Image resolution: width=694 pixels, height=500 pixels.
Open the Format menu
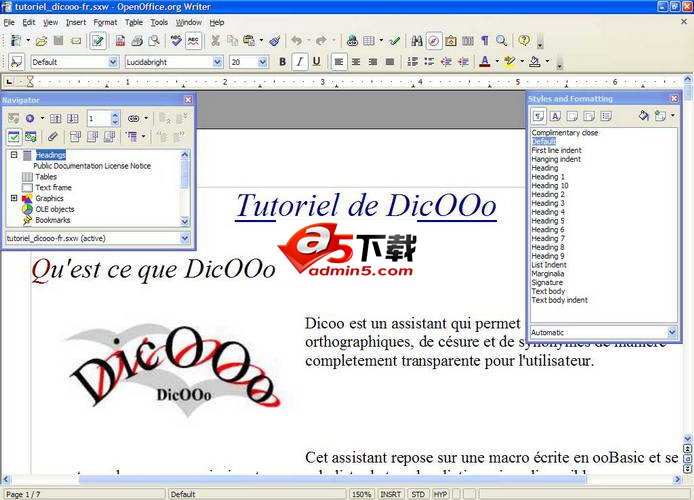(x=105, y=22)
